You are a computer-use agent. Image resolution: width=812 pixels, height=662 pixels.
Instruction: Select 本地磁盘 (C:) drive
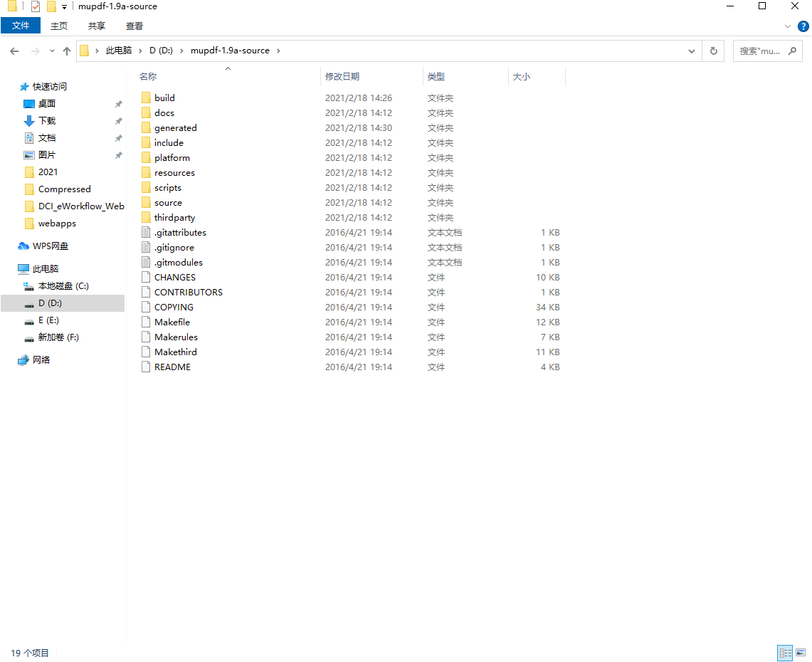64,286
